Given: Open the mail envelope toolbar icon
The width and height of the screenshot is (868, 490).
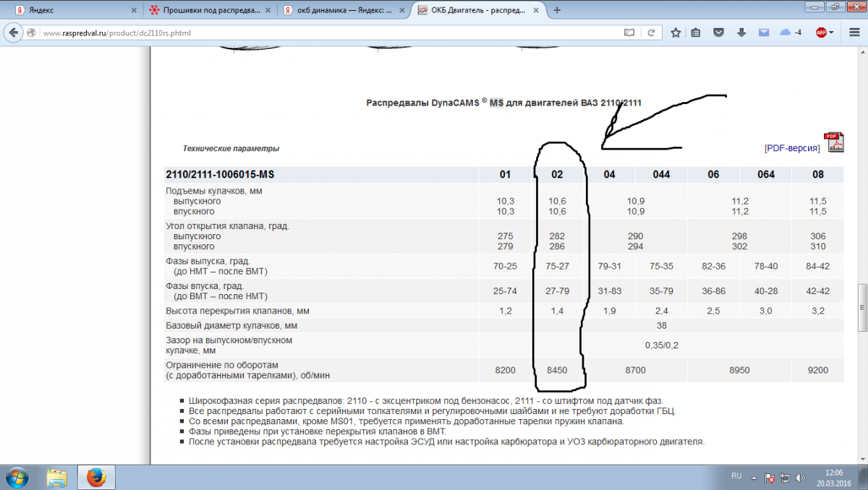Looking at the screenshot, I should point(763,33).
